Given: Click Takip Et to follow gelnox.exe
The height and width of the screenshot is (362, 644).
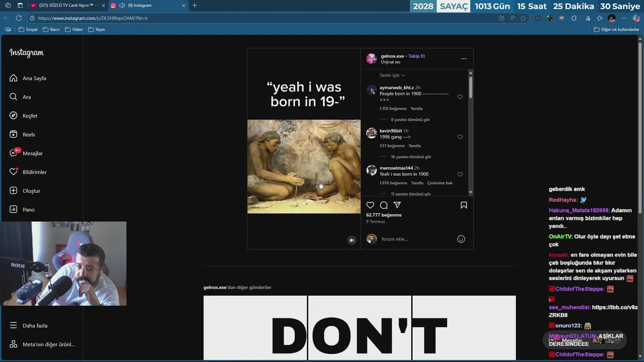Looking at the screenshot, I should click(x=417, y=56).
